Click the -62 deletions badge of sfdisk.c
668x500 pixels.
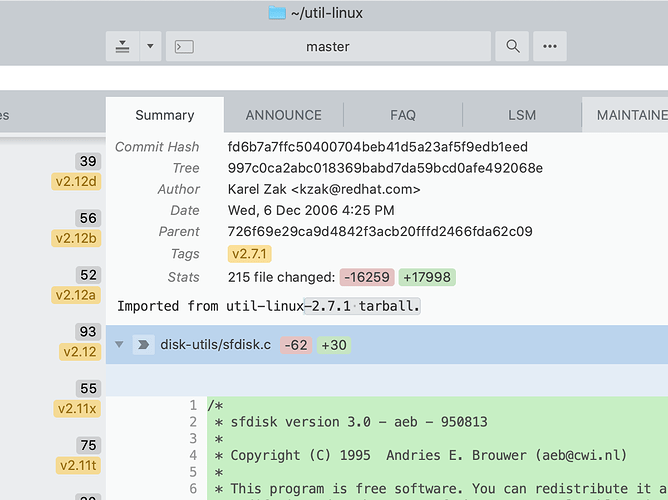[x=296, y=345]
